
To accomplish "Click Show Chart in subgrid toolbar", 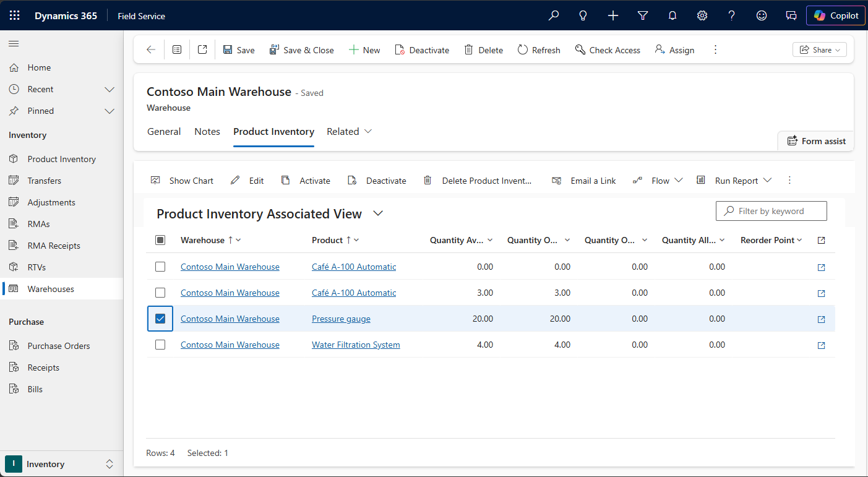I will 182,181.
